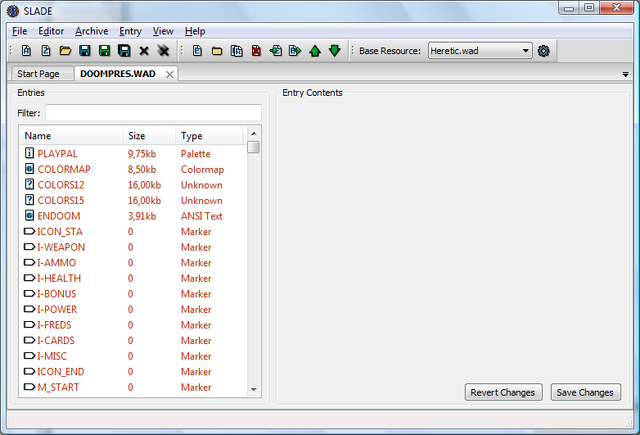The width and height of the screenshot is (640, 435).
Task: Click the COLORMAP entry icon
Action: [29, 169]
